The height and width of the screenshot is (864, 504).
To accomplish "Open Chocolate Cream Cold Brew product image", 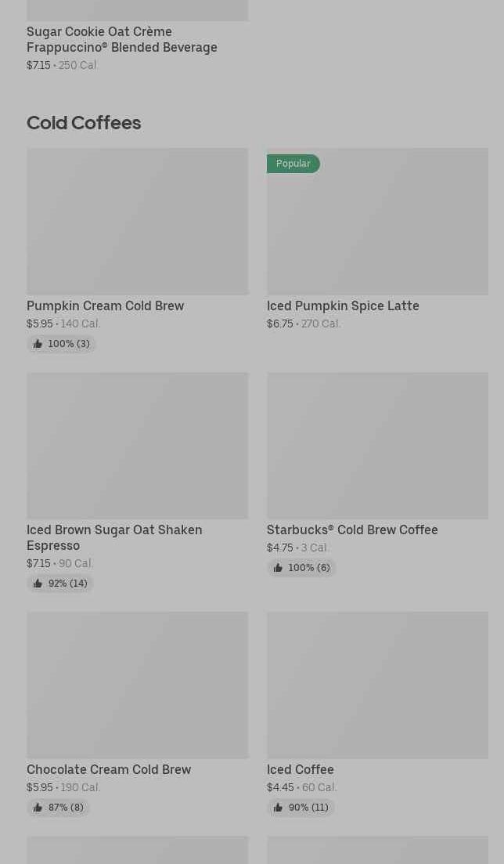I will tap(137, 685).
